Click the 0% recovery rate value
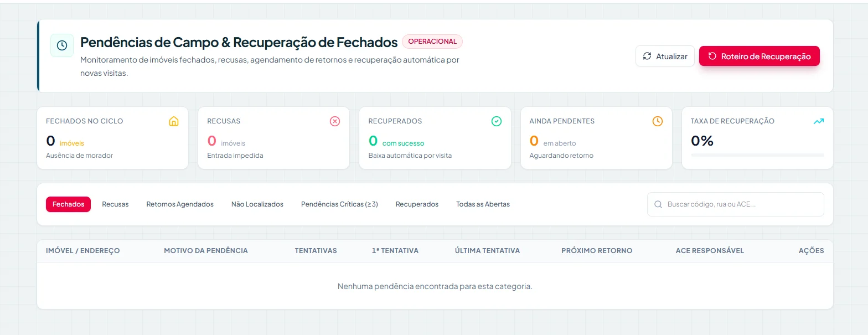 click(702, 141)
